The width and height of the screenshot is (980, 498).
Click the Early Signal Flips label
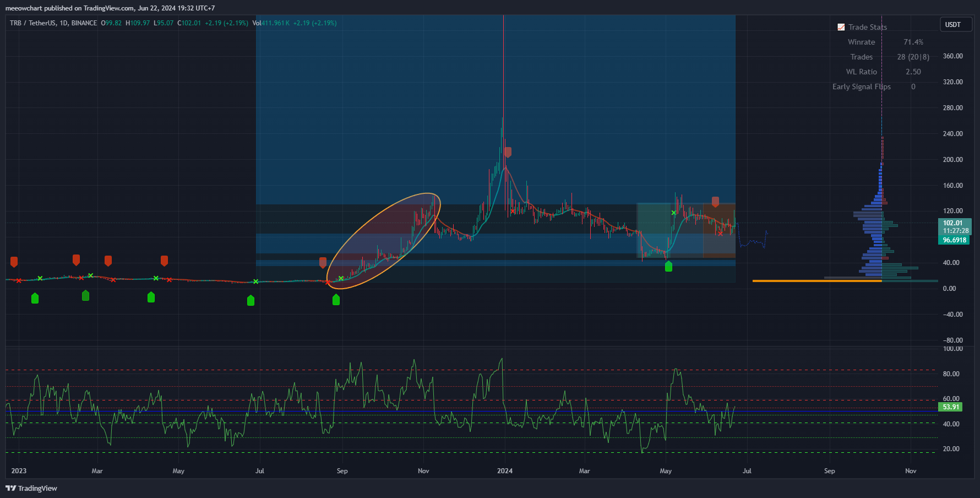point(862,86)
